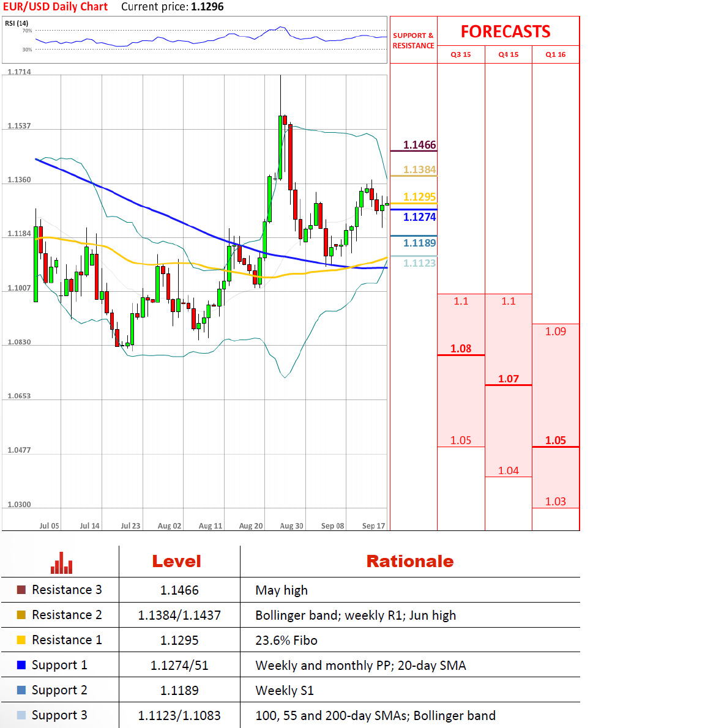Click the FORECASTS heading
The image size is (705, 728).
505,32
